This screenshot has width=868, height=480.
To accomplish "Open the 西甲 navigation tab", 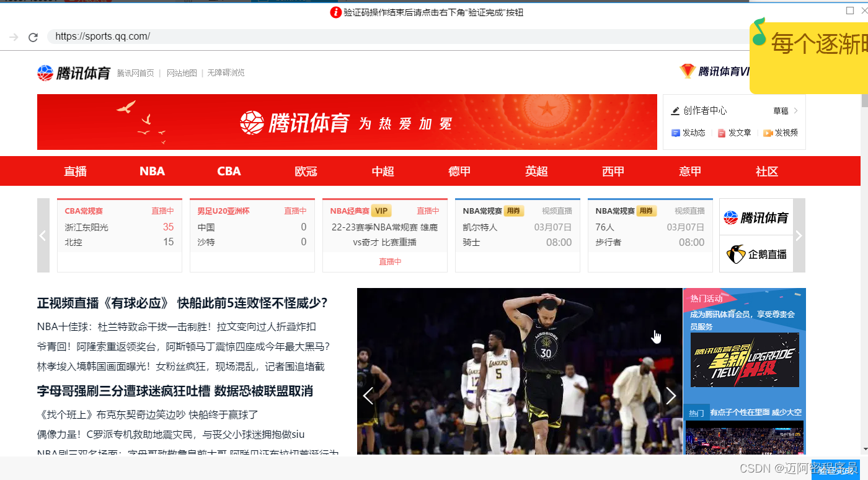I will pos(613,172).
